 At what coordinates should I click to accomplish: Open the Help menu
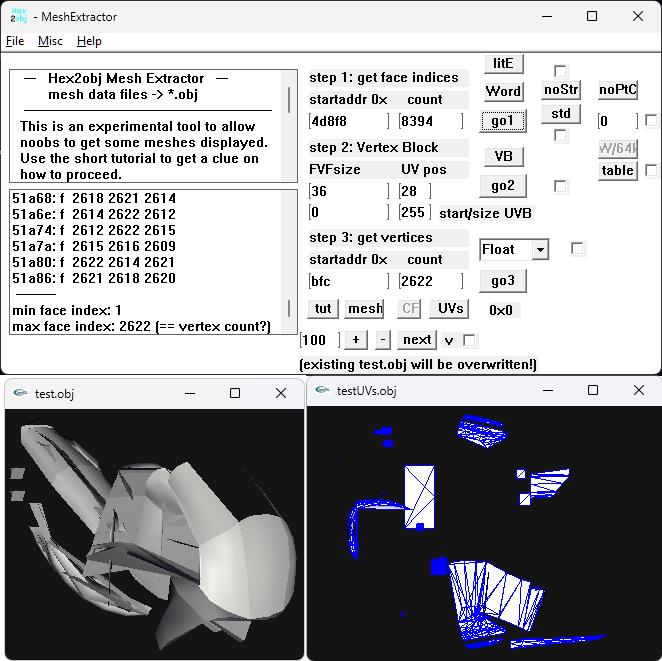(89, 41)
